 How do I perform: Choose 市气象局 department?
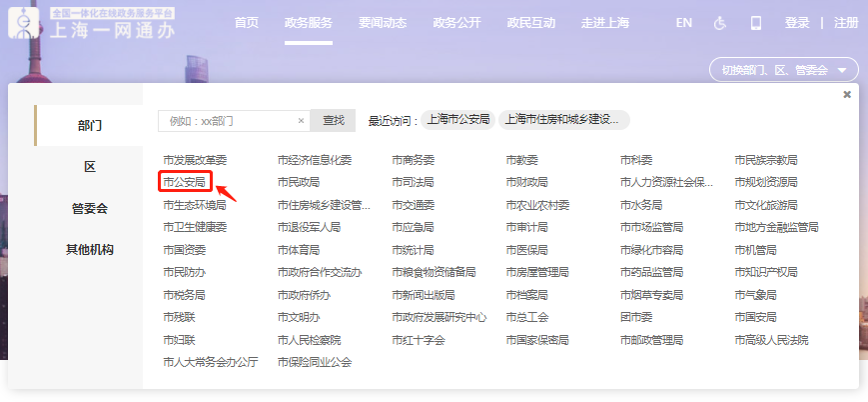tap(755, 295)
